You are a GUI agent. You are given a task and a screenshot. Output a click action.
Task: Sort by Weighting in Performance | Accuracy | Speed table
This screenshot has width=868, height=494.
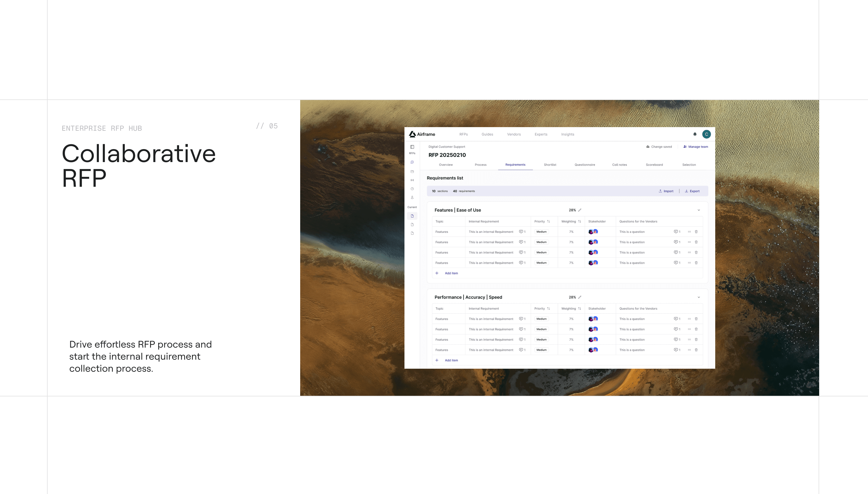tap(580, 309)
